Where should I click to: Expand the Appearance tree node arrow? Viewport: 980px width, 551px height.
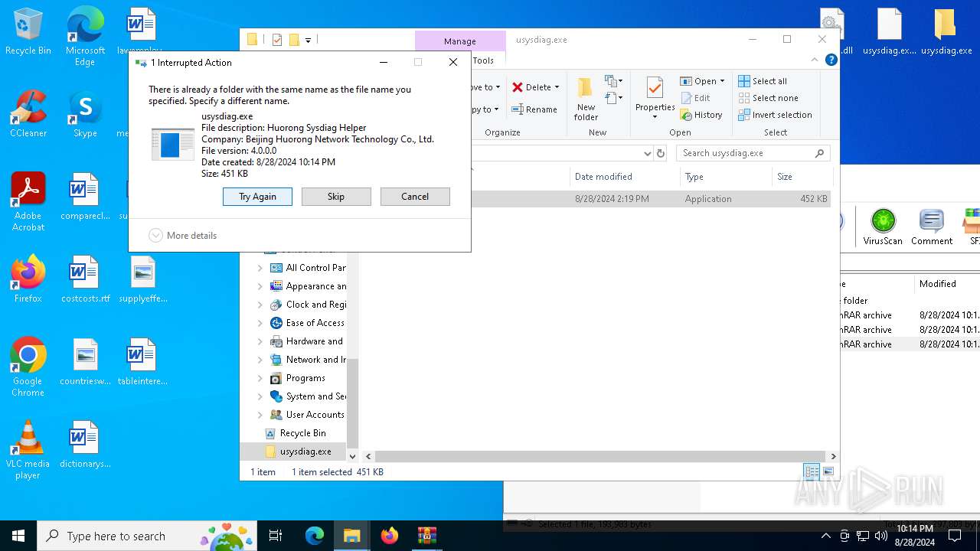point(260,286)
